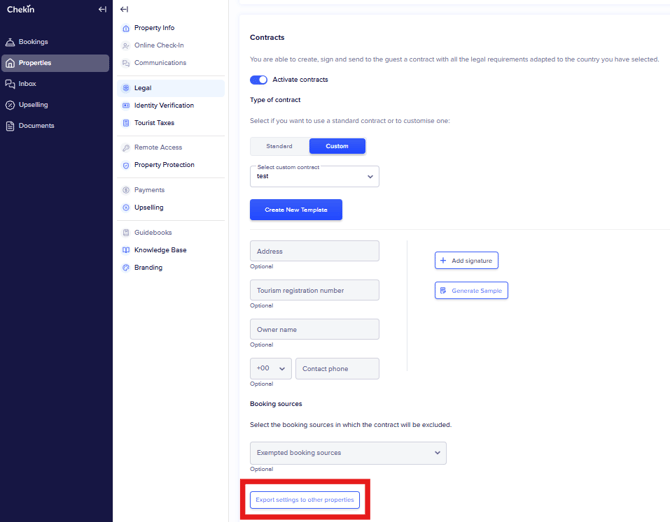Click the Contracts heading text
Viewport: 670px width, 522px height.
(267, 38)
